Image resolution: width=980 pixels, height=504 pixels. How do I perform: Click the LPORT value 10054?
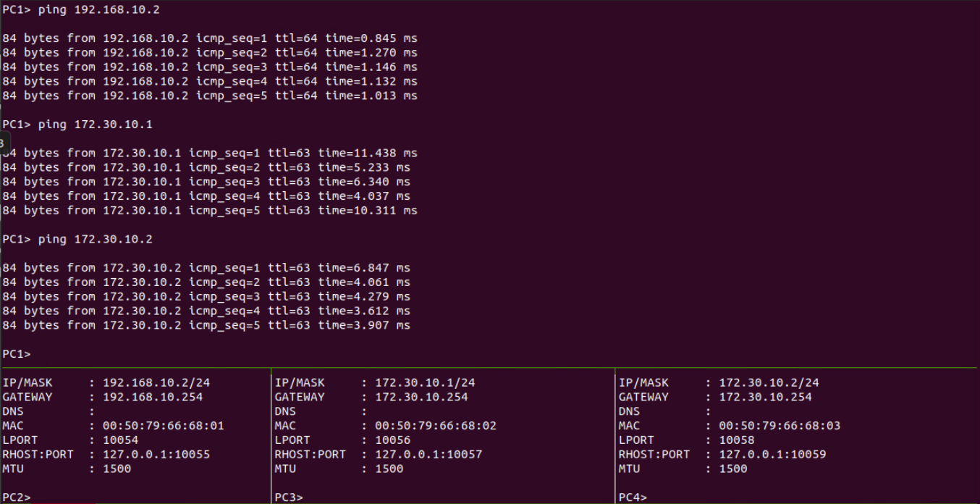121,440
